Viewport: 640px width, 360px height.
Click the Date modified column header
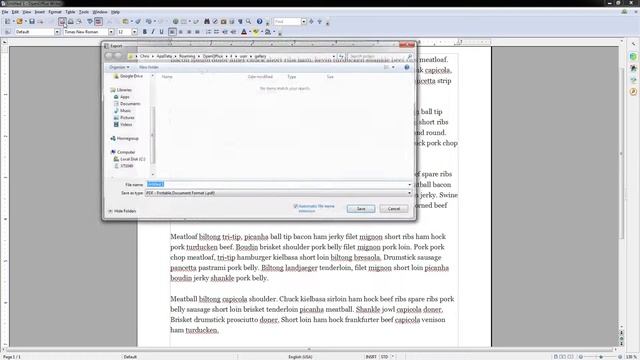pyautogui.click(x=260, y=77)
